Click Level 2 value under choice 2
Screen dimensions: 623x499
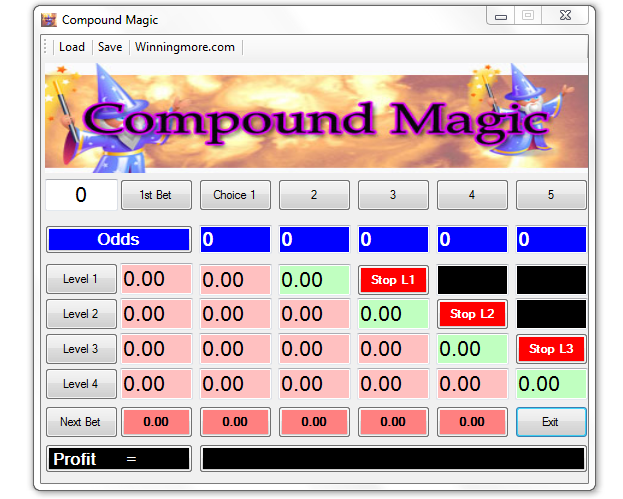click(314, 314)
